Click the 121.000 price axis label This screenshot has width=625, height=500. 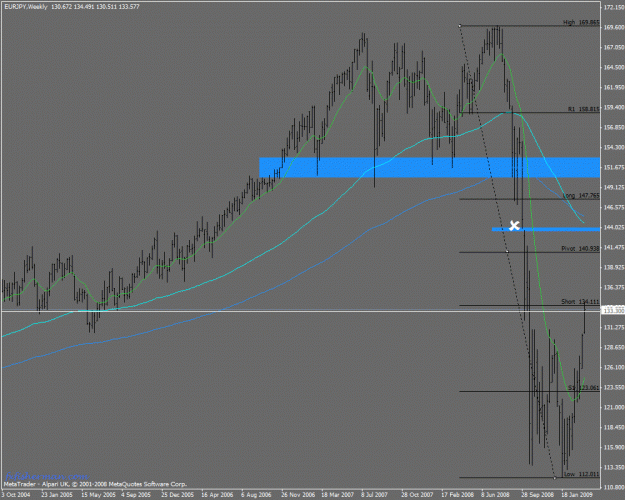pyautogui.click(x=614, y=407)
